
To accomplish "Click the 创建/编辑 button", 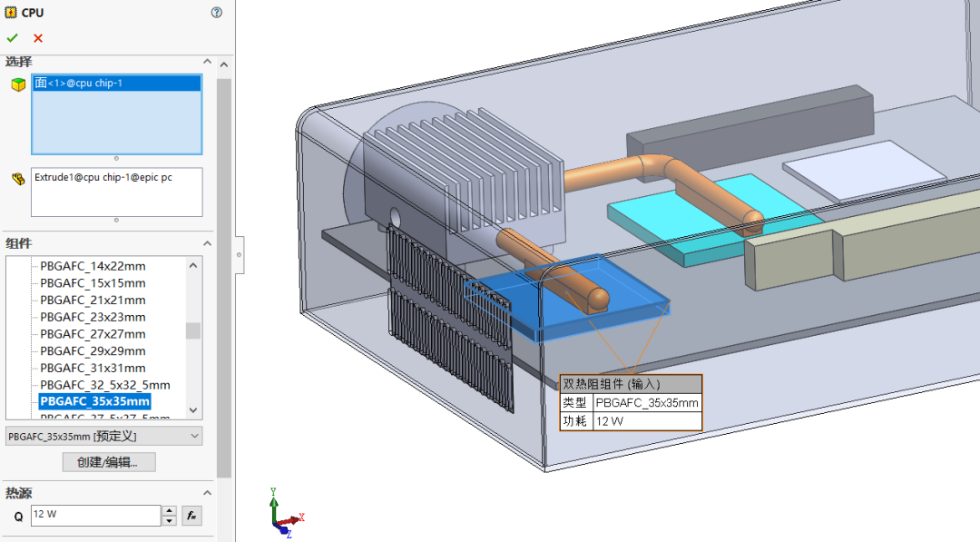I will coord(109,461).
